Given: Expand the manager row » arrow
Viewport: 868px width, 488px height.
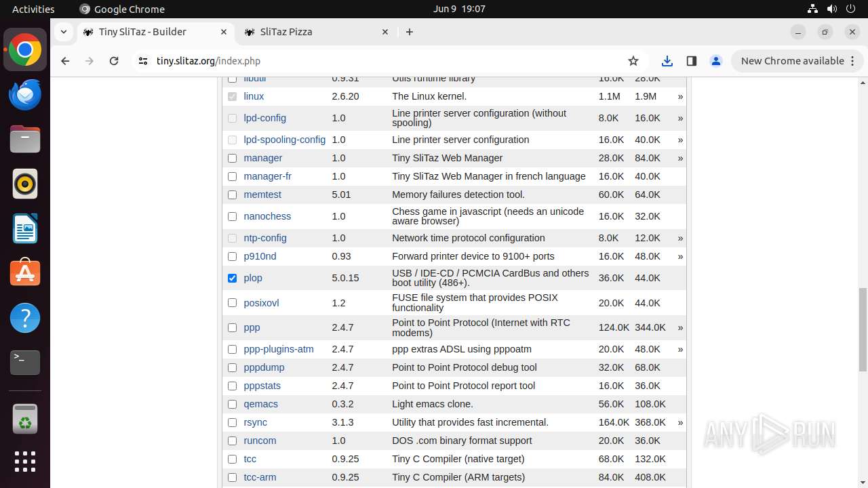Looking at the screenshot, I should click(680, 158).
